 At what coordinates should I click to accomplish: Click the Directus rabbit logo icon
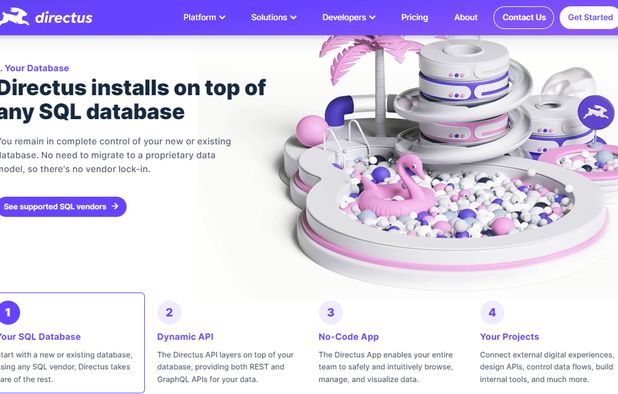[x=14, y=17]
